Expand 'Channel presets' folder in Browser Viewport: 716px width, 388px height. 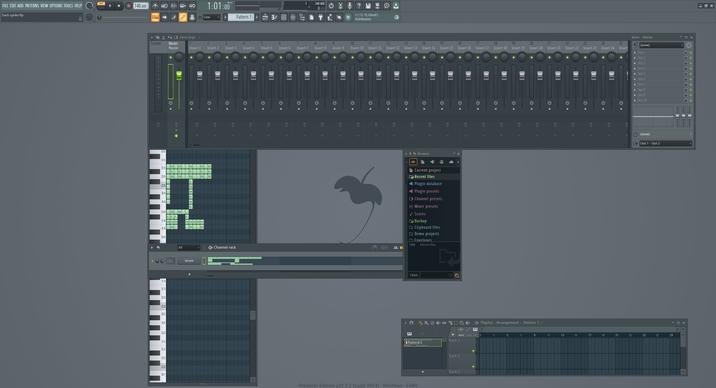(427, 199)
